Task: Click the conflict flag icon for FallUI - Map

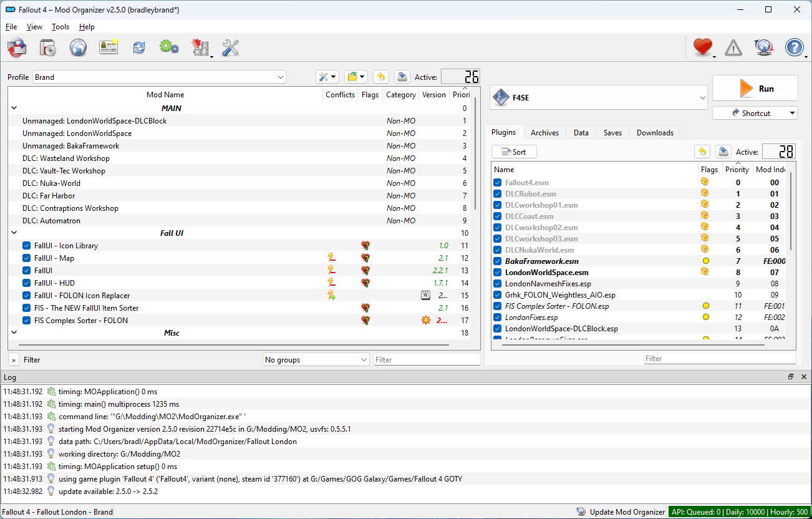Action: (x=332, y=258)
